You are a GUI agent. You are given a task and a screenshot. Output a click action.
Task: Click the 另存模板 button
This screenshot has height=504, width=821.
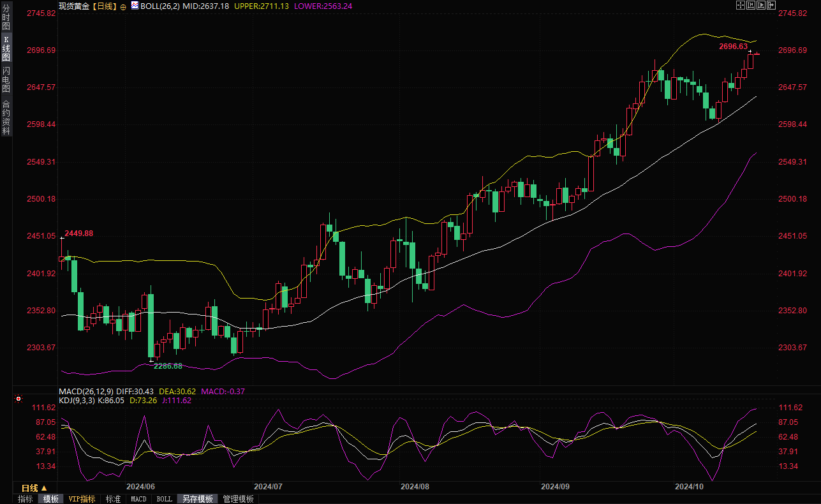point(197,499)
